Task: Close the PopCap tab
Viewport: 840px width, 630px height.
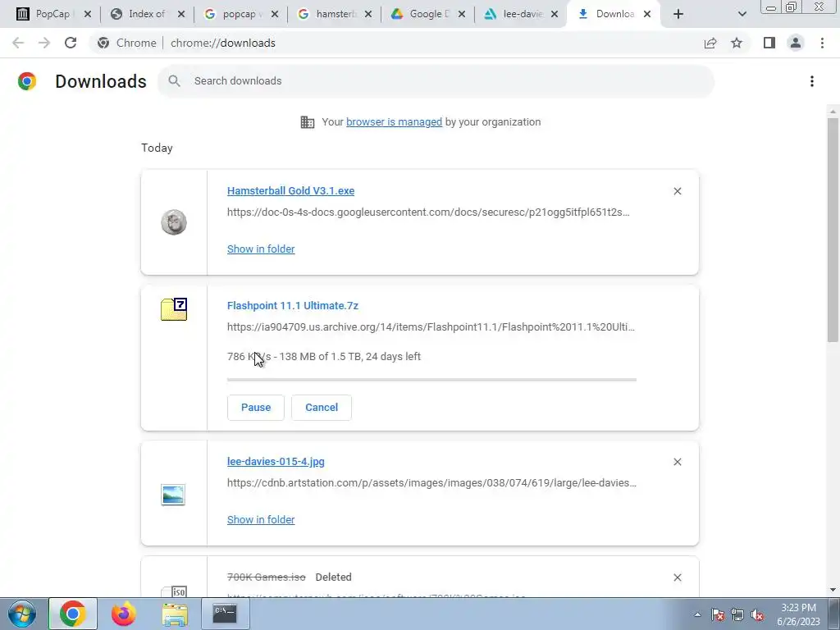Action: point(88,14)
